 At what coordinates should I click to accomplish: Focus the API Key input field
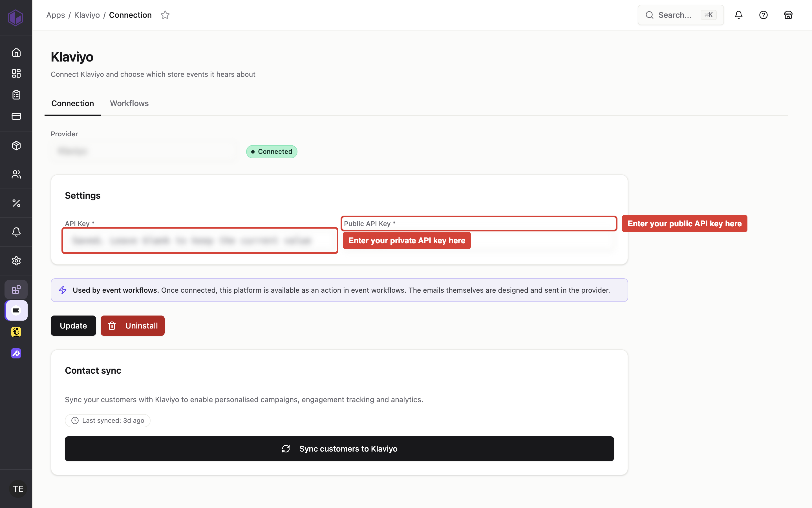point(200,240)
